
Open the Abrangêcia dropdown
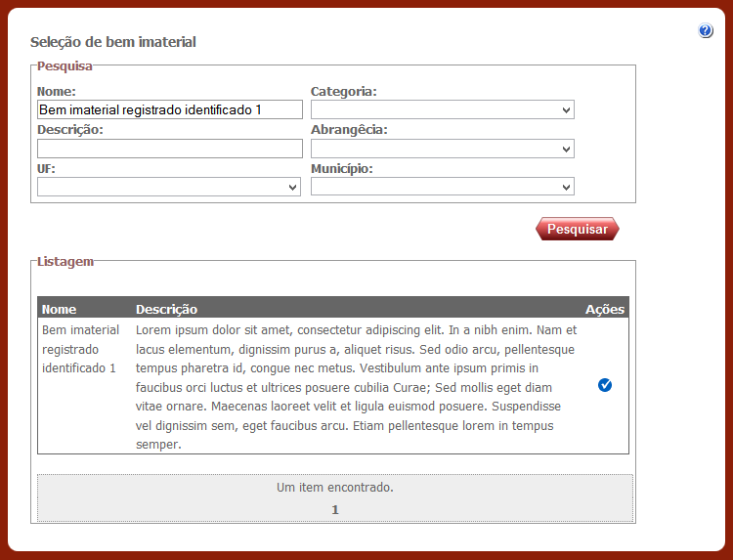tap(442, 149)
